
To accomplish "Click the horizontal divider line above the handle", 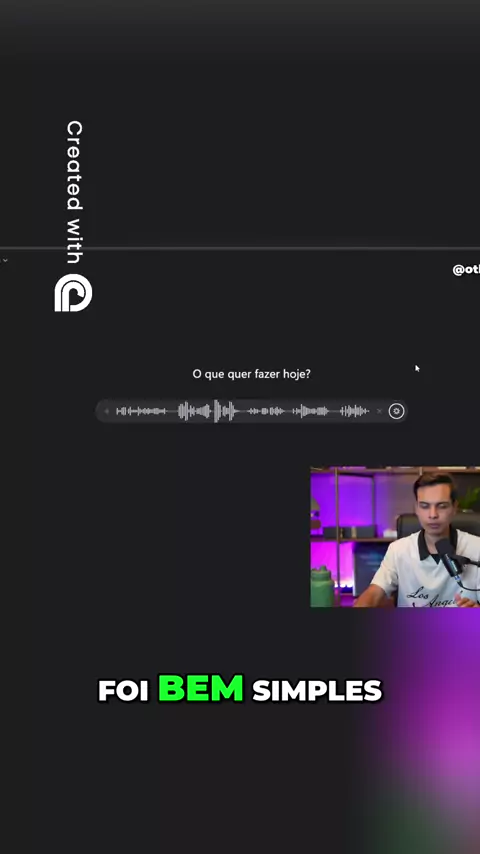I will 240,248.
